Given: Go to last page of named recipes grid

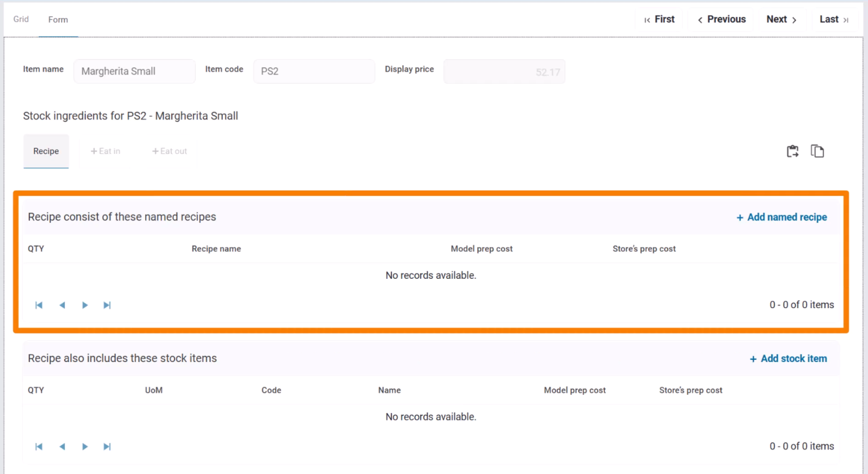Looking at the screenshot, I should 107,305.
